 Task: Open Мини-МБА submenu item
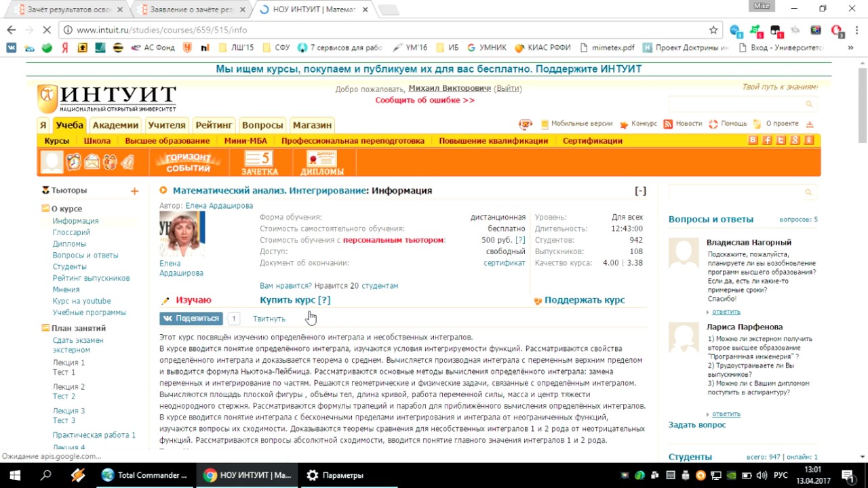coord(245,141)
